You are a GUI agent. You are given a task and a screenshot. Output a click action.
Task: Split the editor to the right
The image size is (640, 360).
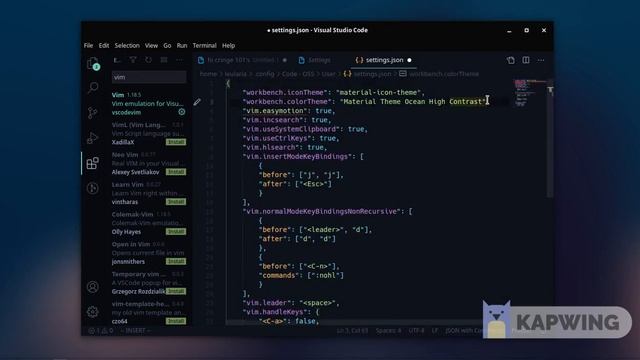coord(526,60)
